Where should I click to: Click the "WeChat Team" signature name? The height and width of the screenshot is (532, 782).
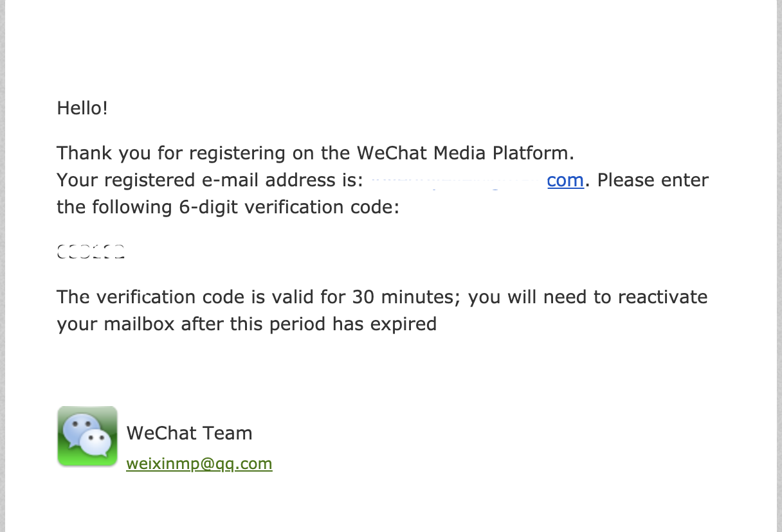189,433
